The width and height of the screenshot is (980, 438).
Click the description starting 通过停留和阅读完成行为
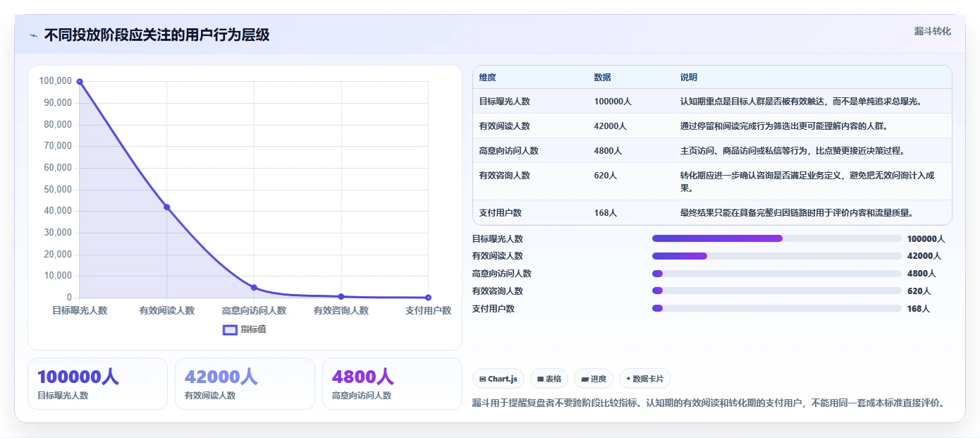pos(784,126)
